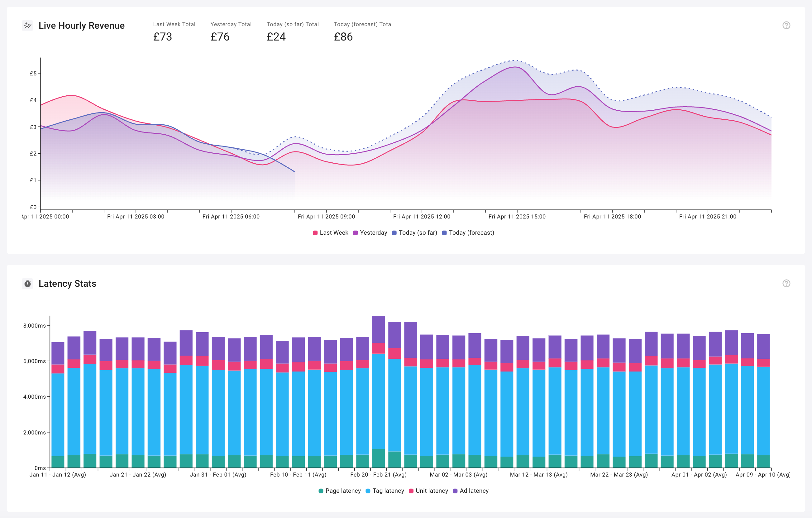812x518 pixels.
Task: Click the Yesterday Total £76 figure
Action: point(220,36)
